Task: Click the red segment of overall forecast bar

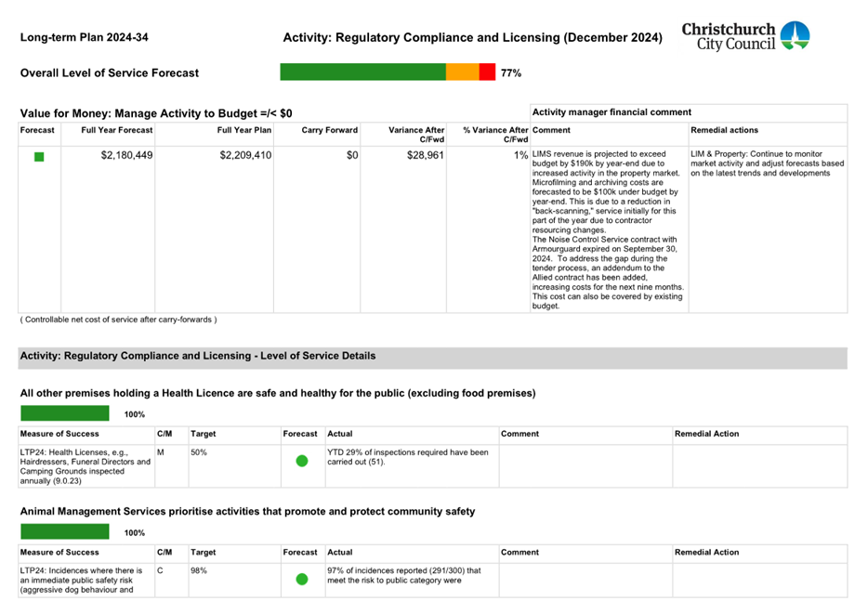Action: pos(487,72)
